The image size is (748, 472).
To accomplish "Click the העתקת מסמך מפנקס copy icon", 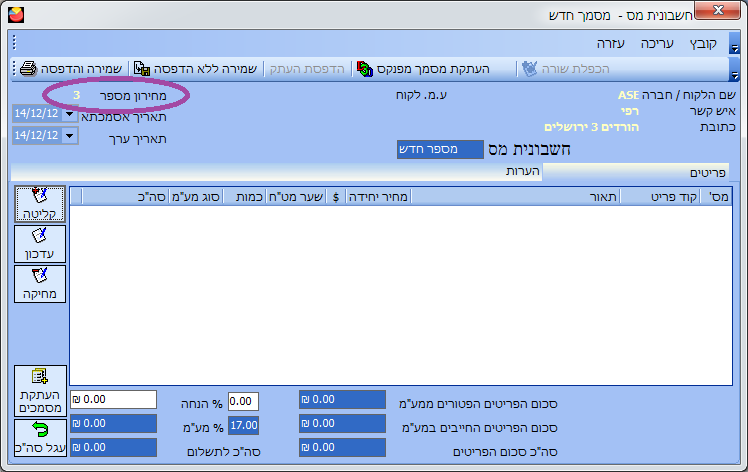I will pos(365,69).
